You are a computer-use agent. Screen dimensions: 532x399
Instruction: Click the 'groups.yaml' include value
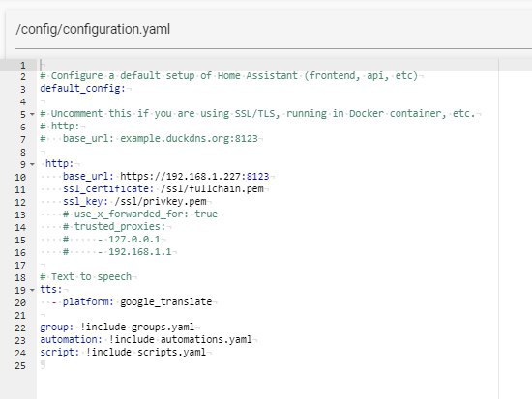[x=163, y=328]
